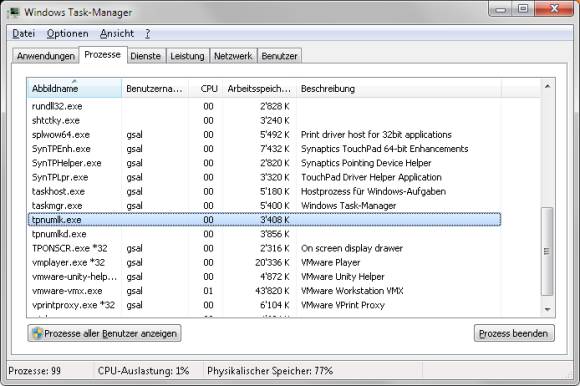
Task: Click the 20'336 K memory value
Action: [272, 263]
